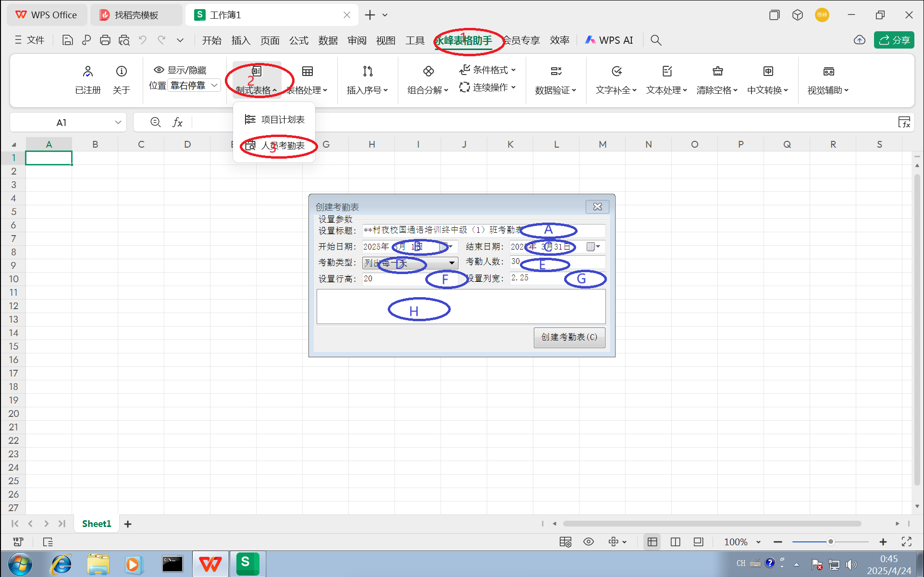
Task: Open the 清除空格 tool
Action: 717,79
